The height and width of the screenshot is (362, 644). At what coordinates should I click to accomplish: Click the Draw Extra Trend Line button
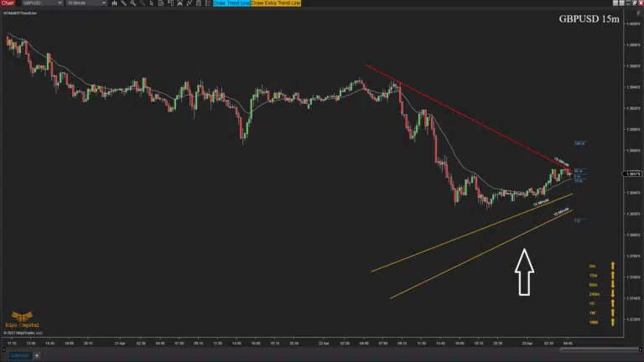click(276, 3)
